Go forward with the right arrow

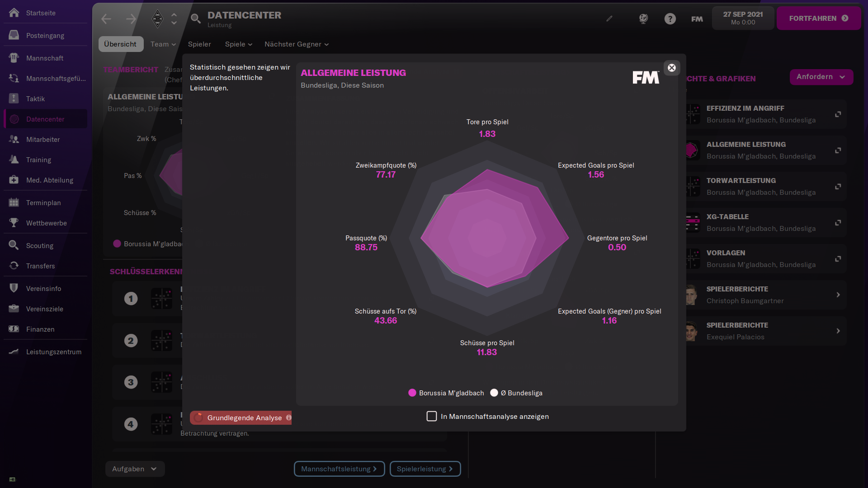(x=131, y=19)
